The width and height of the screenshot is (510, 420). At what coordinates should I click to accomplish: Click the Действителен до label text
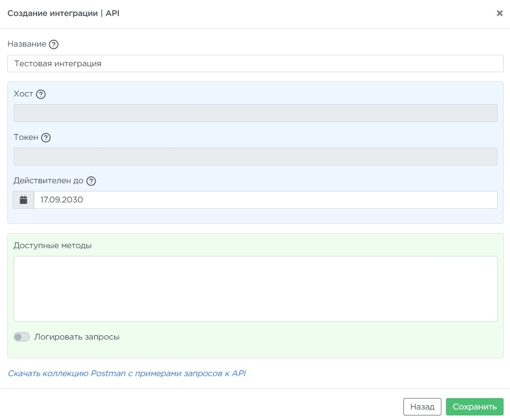pyautogui.click(x=48, y=181)
